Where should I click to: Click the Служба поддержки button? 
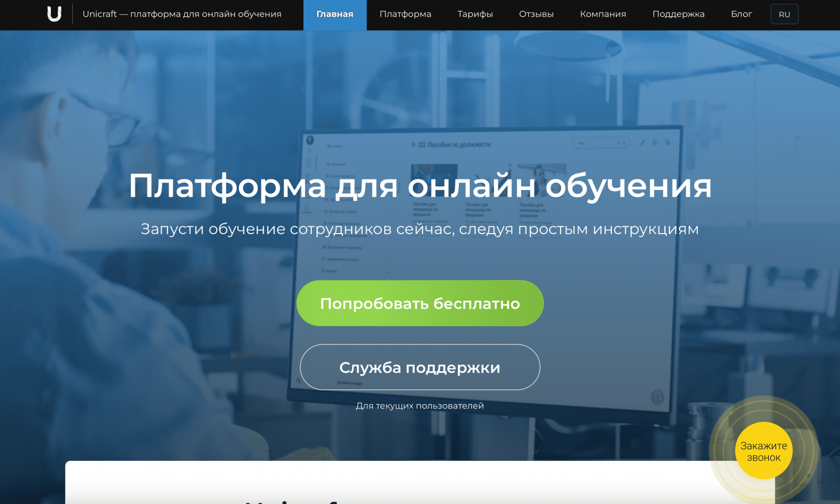[420, 367]
